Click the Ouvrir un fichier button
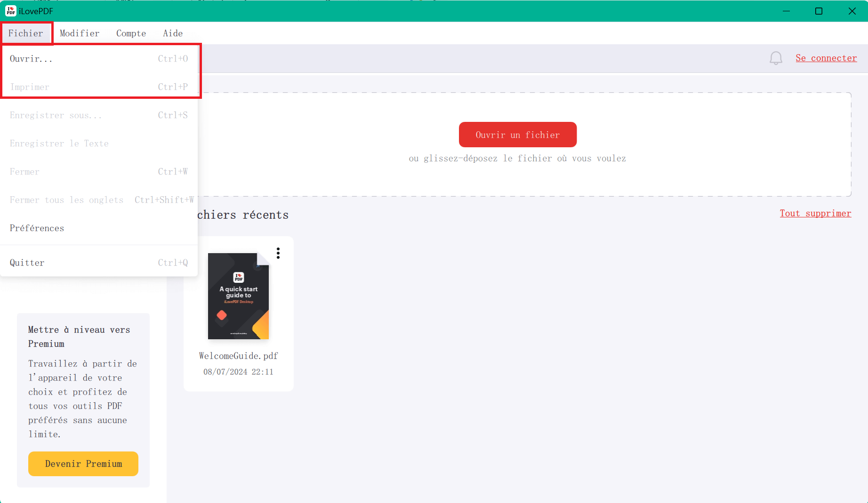 518,135
